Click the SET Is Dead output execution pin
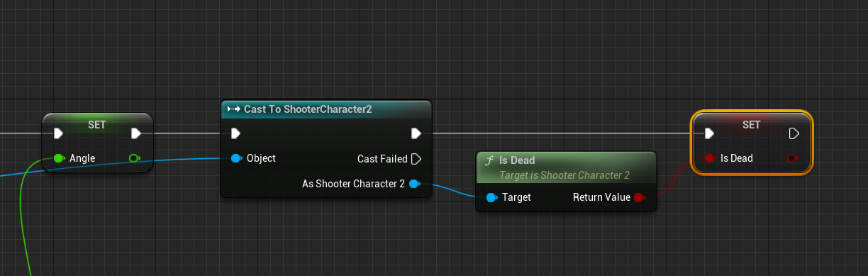The width and height of the screenshot is (868, 276). (x=794, y=133)
